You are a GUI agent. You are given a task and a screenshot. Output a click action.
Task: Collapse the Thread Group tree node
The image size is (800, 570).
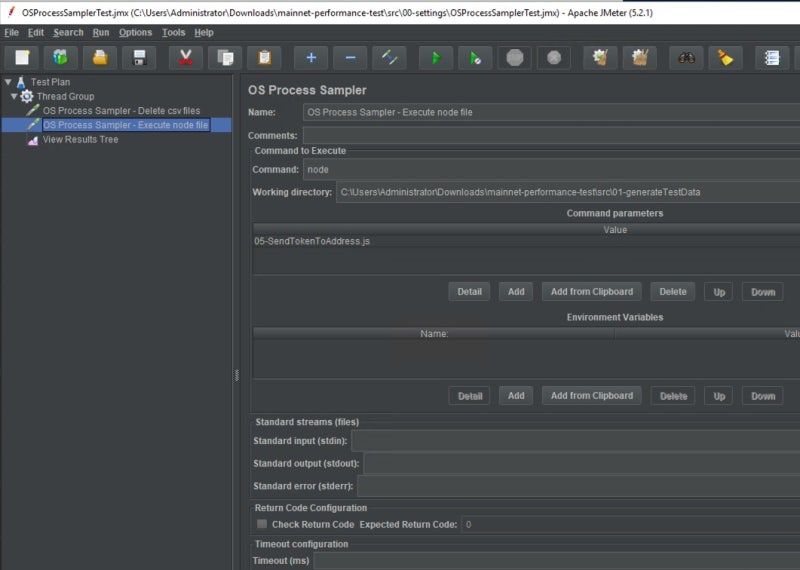coord(14,96)
